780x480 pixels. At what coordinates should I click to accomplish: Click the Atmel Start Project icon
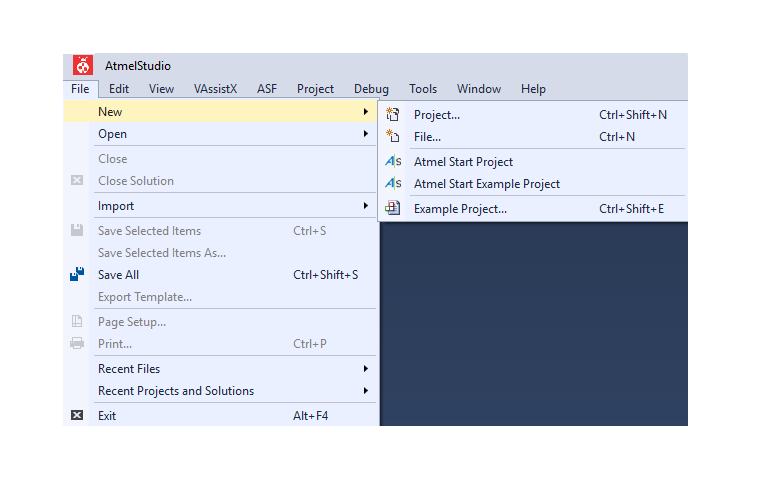pos(393,162)
